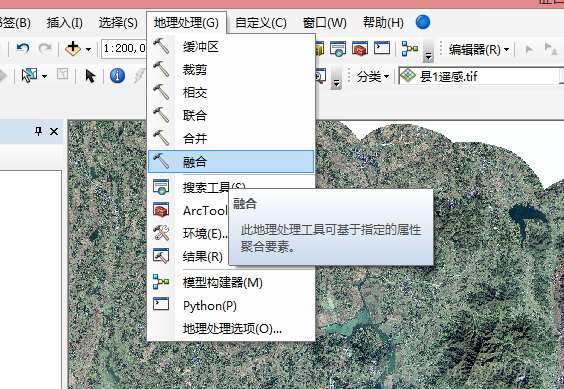Viewport: 564px width, 389px height.
Task: Expand the Add Data dropdown arrow
Action: (x=88, y=49)
